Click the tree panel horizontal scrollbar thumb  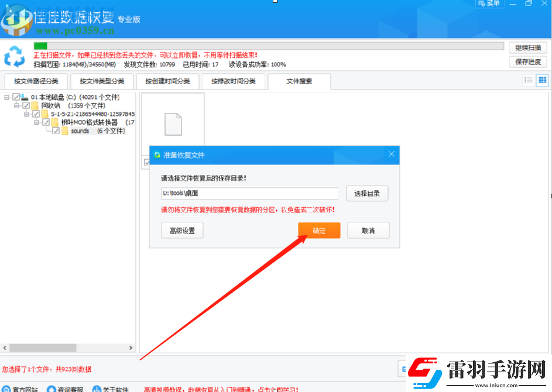(43, 348)
